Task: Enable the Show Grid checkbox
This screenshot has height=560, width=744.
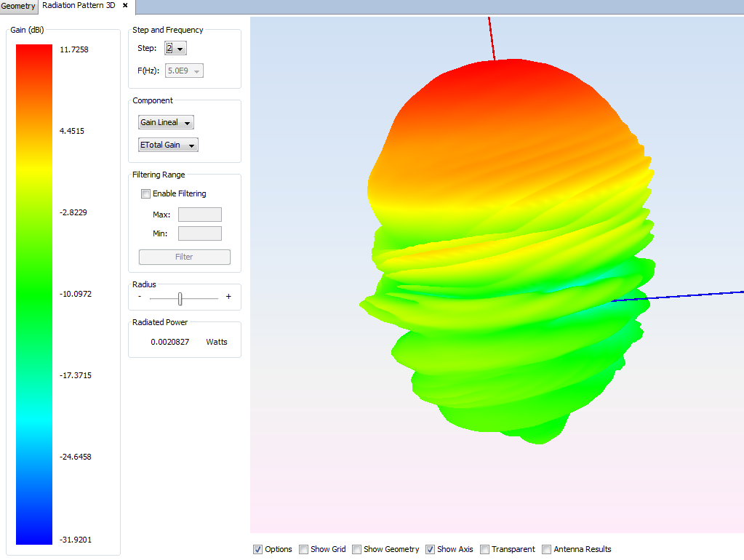Action: tap(303, 550)
